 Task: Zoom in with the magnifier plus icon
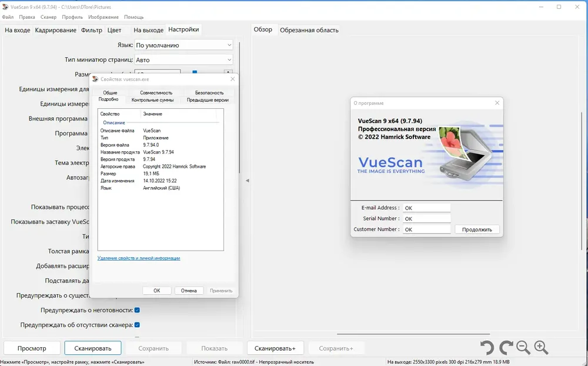pyautogui.click(x=541, y=348)
